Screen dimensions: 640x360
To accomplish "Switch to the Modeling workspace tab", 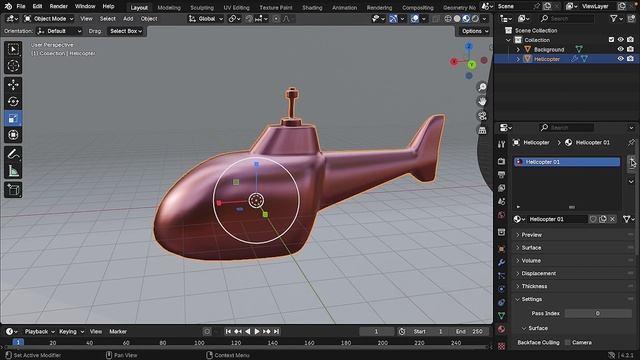I will 169,8.
